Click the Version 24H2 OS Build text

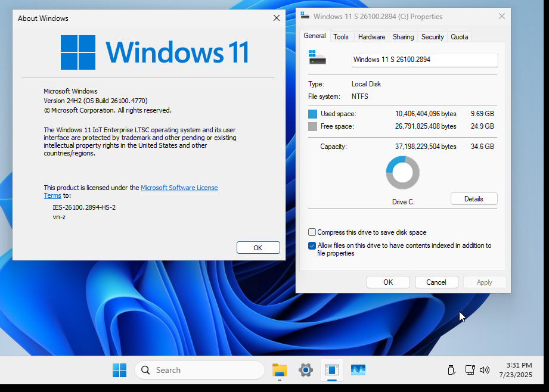click(x=95, y=101)
